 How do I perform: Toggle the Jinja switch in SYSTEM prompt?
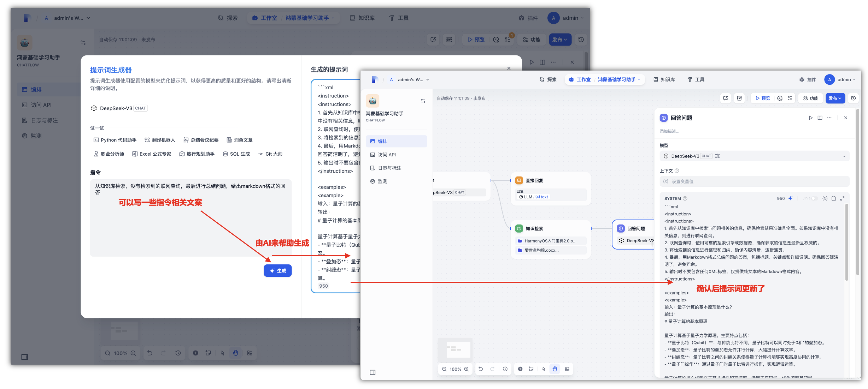[814, 198]
